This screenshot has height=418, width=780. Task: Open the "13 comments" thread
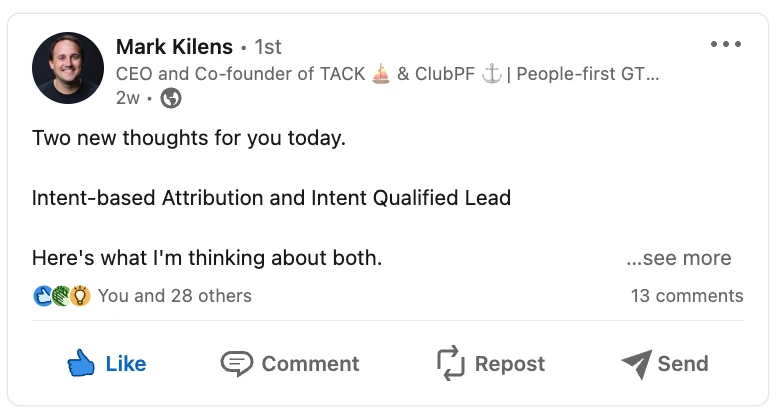pyautogui.click(x=687, y=296)
